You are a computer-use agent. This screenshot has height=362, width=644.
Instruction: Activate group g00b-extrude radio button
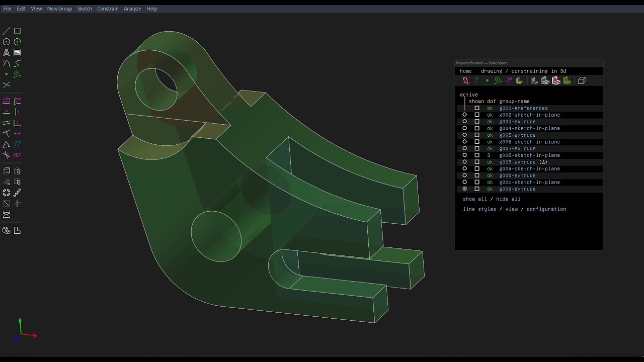[x=464, y=175]
